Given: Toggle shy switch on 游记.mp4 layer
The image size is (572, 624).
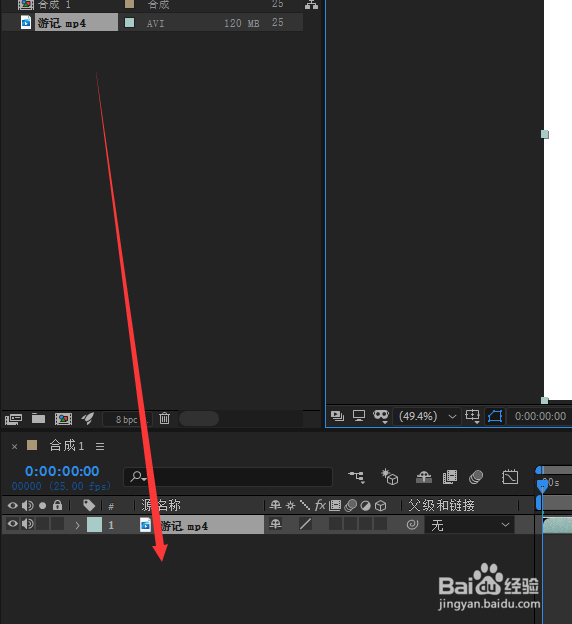Looking at the screenshot, I should click(275, 524).
